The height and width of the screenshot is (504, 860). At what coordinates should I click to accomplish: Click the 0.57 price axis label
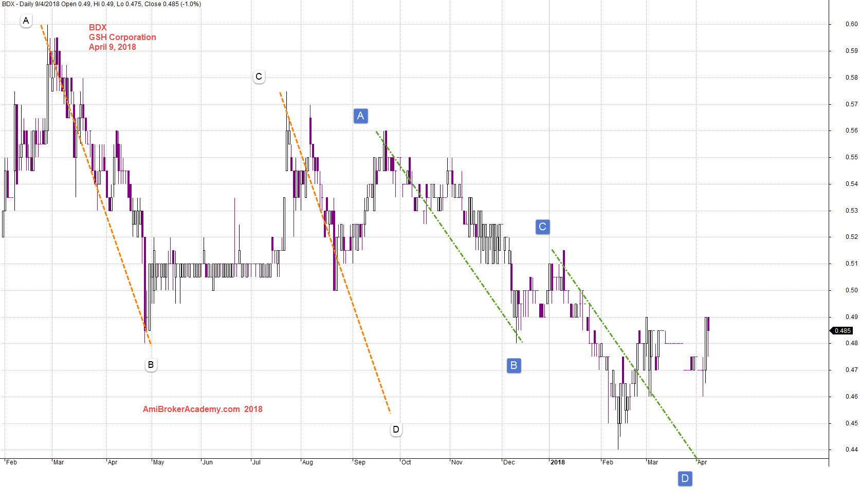[851, 104]
